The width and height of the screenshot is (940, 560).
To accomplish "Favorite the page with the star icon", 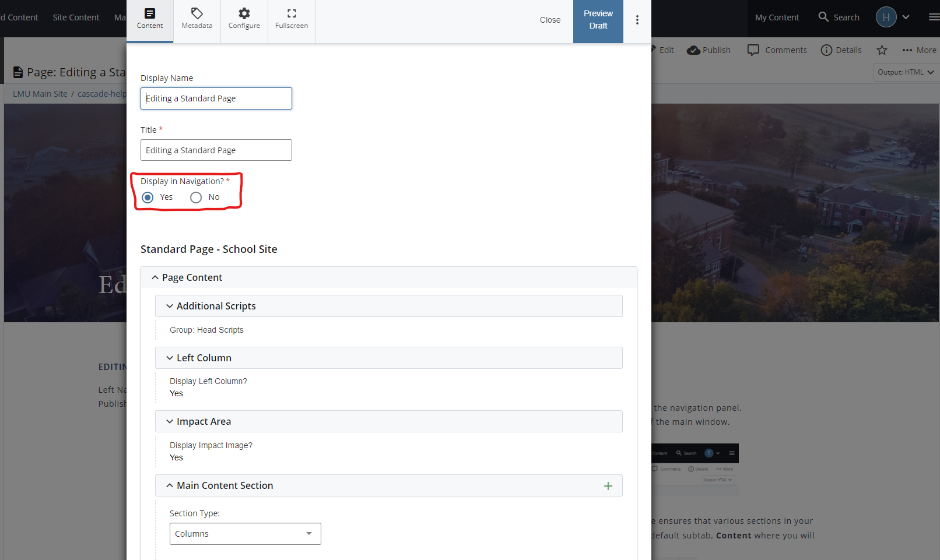I will 882,50.
